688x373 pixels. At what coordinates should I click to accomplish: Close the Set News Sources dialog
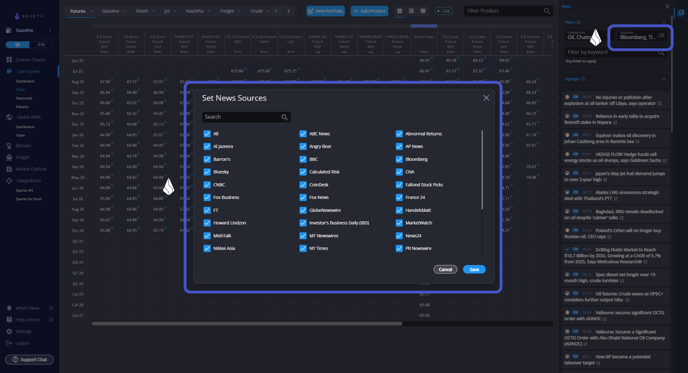(486, 98)
